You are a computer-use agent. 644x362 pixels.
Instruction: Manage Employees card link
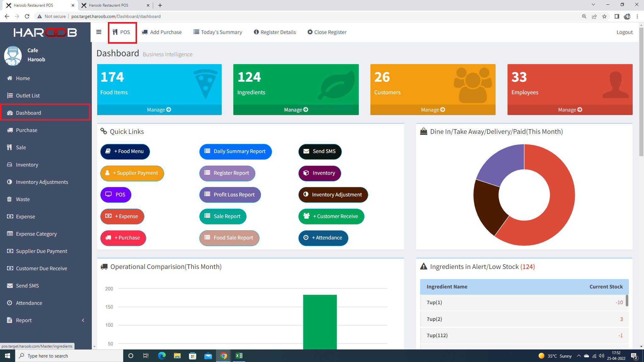pyautogui.click(x=570, y=110)
